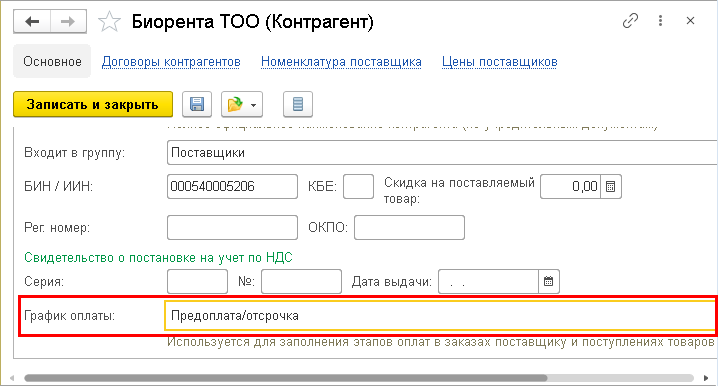Open the create-based-on folder icon menu

point(242,104)
